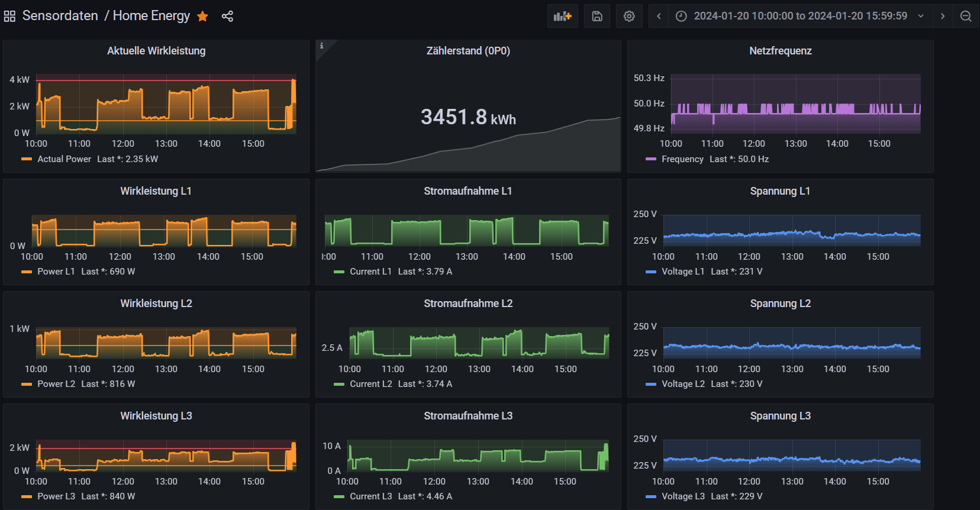The width and height of the screenshot is (980, 510).
Task: Click inside the Stromaufnahme L1 graph
Action: [x=467, y=231]
